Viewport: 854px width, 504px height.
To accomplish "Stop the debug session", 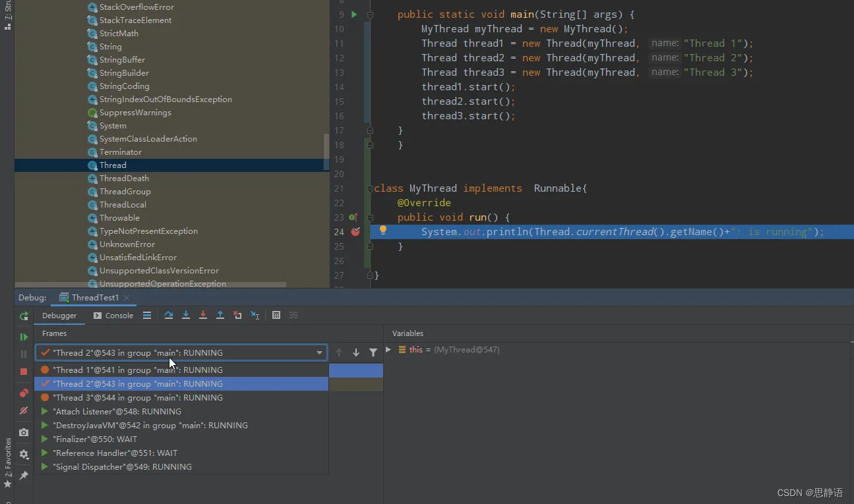I will 24,372.
